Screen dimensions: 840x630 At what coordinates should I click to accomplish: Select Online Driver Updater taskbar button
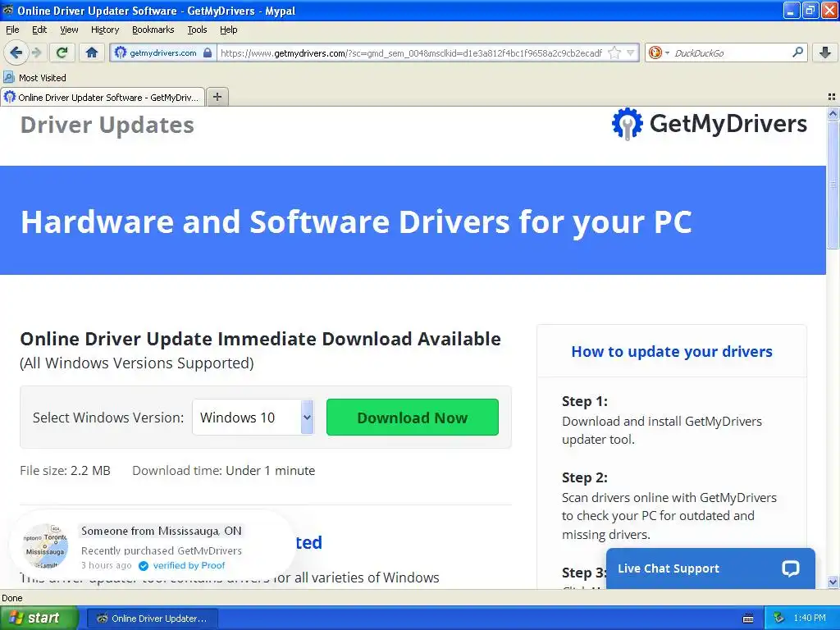click(152, 619)
